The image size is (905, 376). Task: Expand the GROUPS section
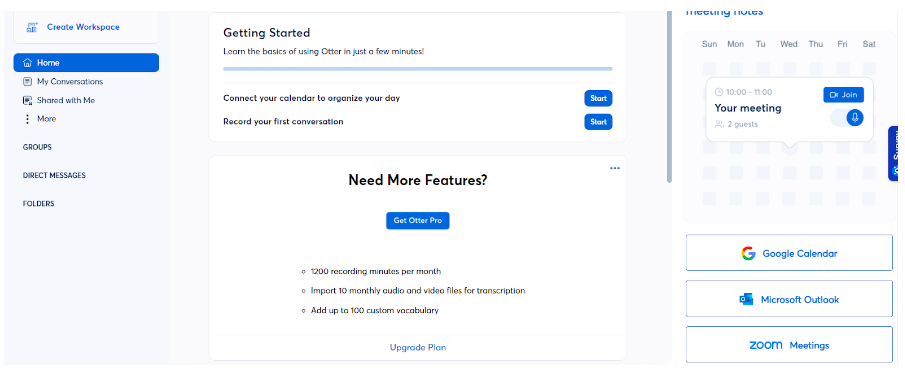click(37, 147)
